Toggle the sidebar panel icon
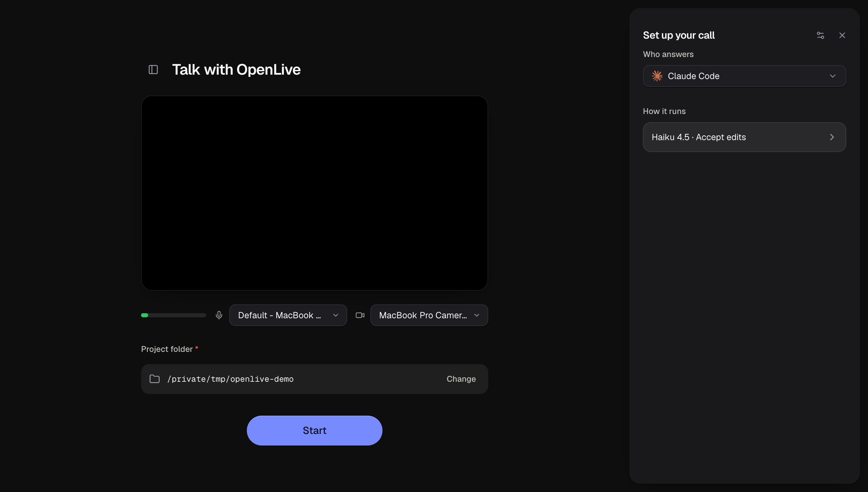 [x=153, y=70]
